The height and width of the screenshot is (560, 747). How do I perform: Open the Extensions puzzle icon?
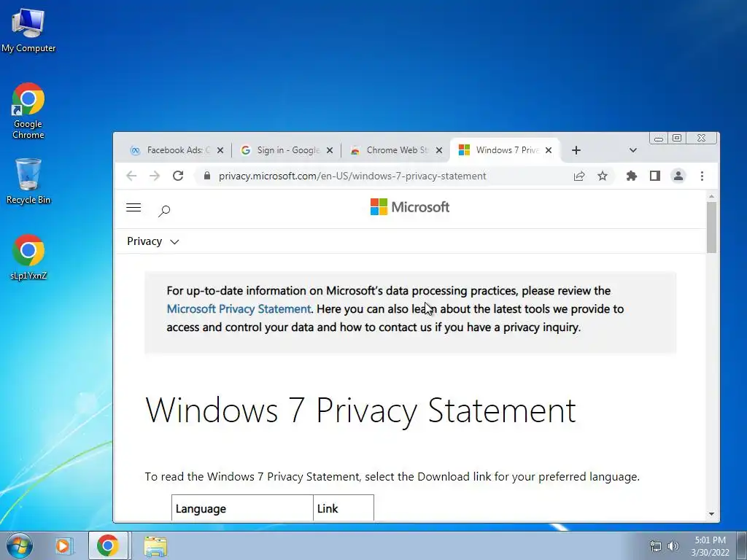click(632, 176)
